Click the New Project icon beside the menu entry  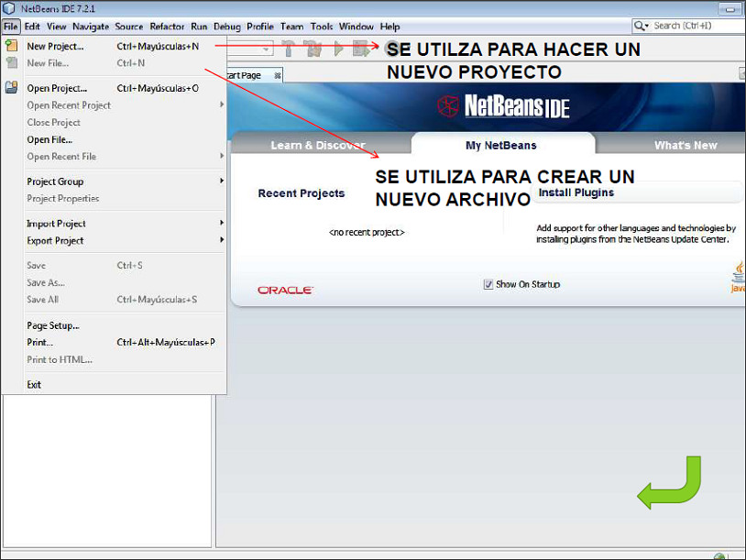point(10,45)
